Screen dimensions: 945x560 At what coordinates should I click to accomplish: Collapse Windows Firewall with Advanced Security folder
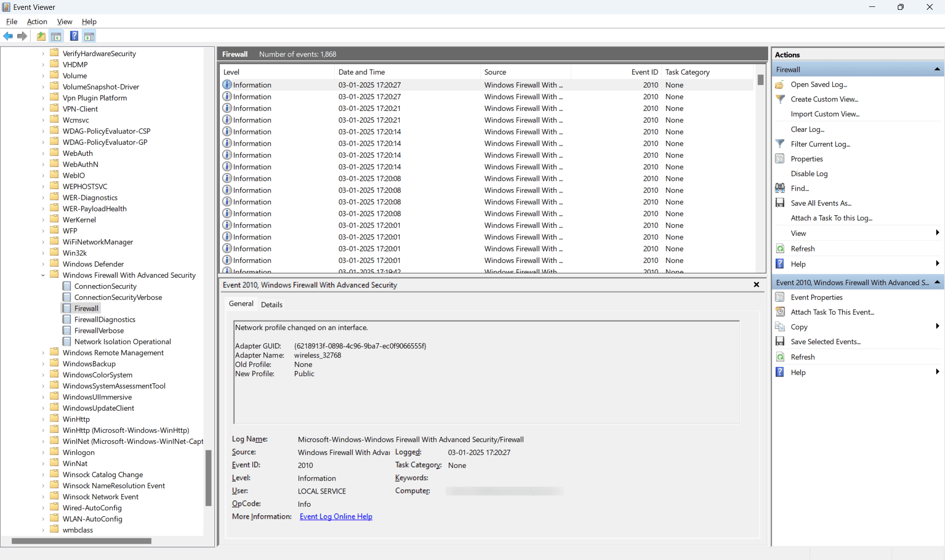(42, 275)
